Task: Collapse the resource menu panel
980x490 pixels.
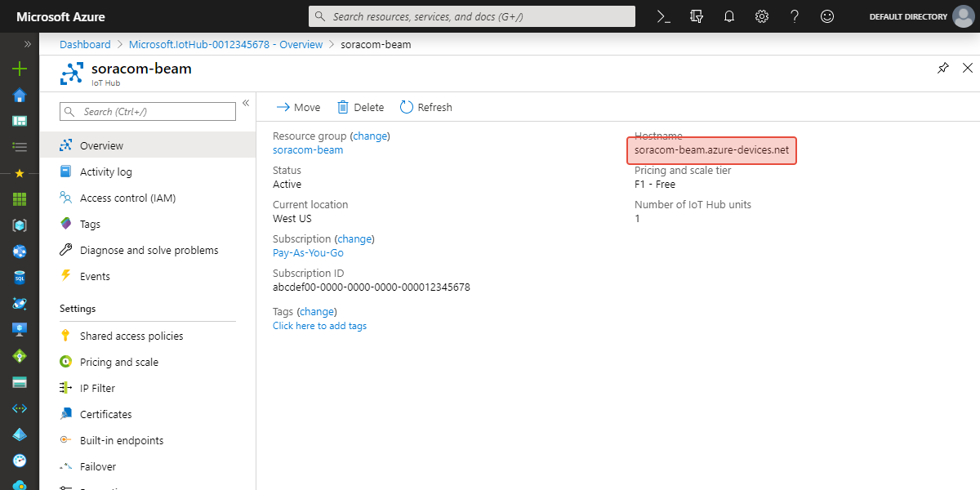Action: coord(246,103)
